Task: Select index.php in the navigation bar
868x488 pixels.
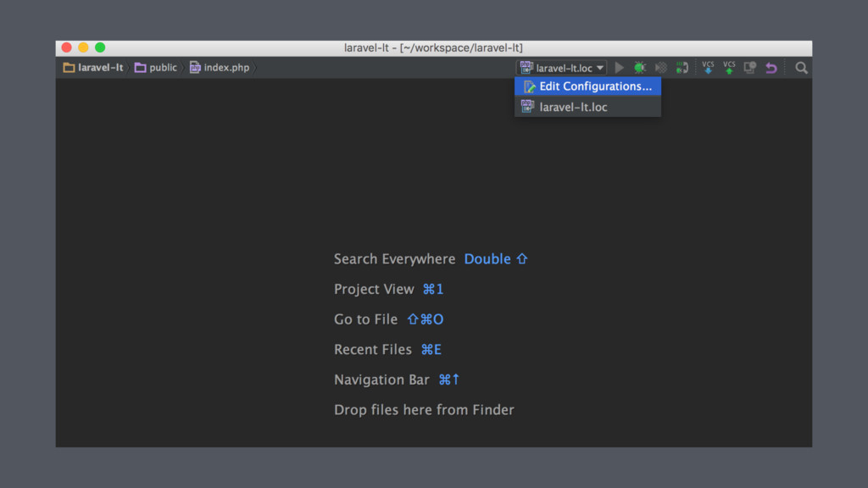Action: tap(220, 68)
